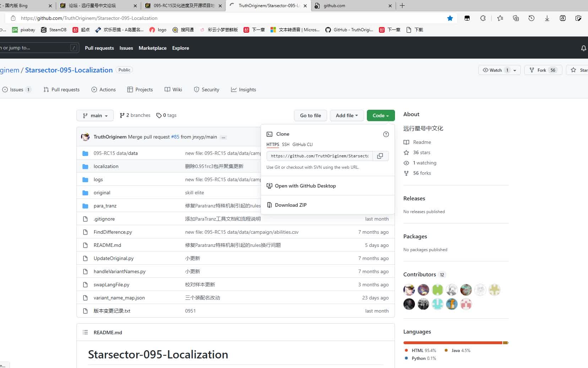
Task: Collapse the green Code dropdown
Action: coord(381,115)
